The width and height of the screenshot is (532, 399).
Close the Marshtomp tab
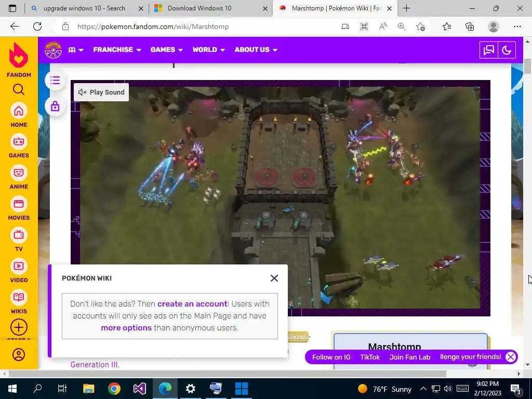click(390, 8)
